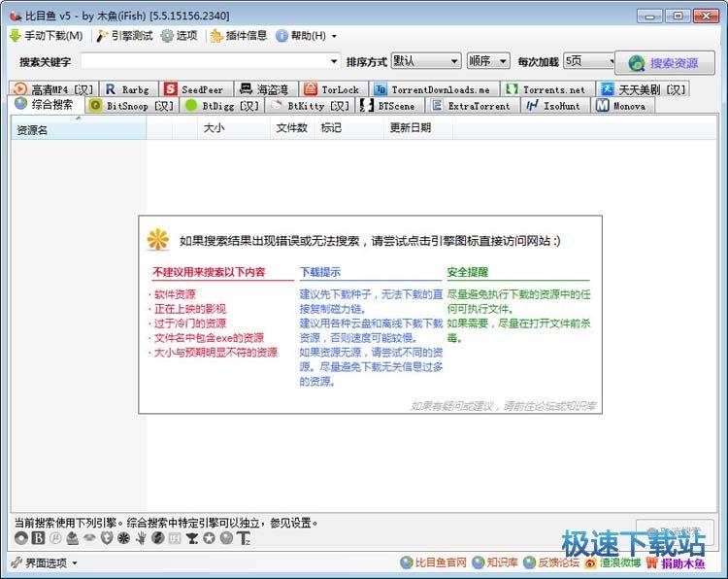This screenshot has height=579, width=728.
Task: Open the 帮助(H) help menu
Action: pyautogui.click(x=300, y=36)
